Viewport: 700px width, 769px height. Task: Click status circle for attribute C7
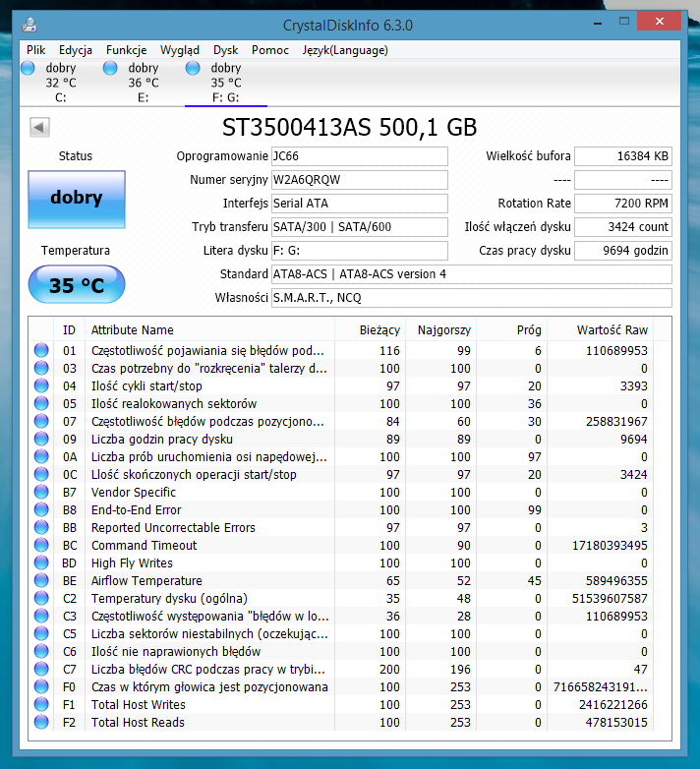coord(41,669)
